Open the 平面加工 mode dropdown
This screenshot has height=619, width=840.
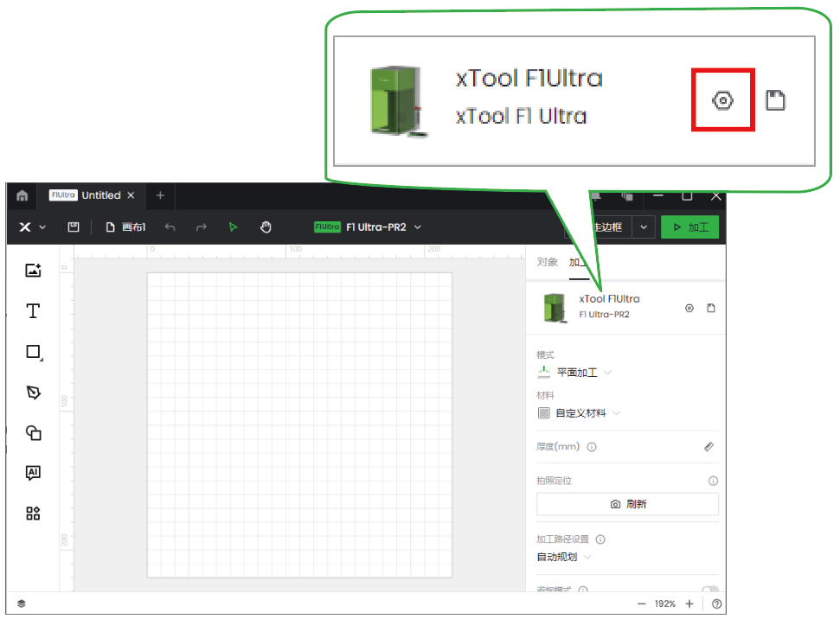tap(574, 372)
